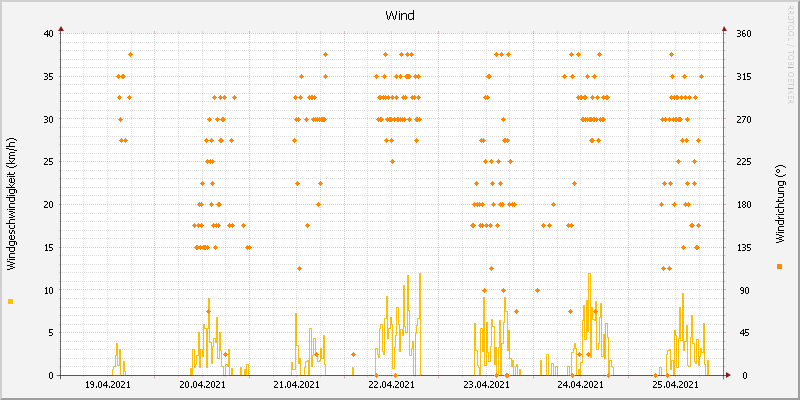Click the left axis value 30

click(x=48, y=119)
